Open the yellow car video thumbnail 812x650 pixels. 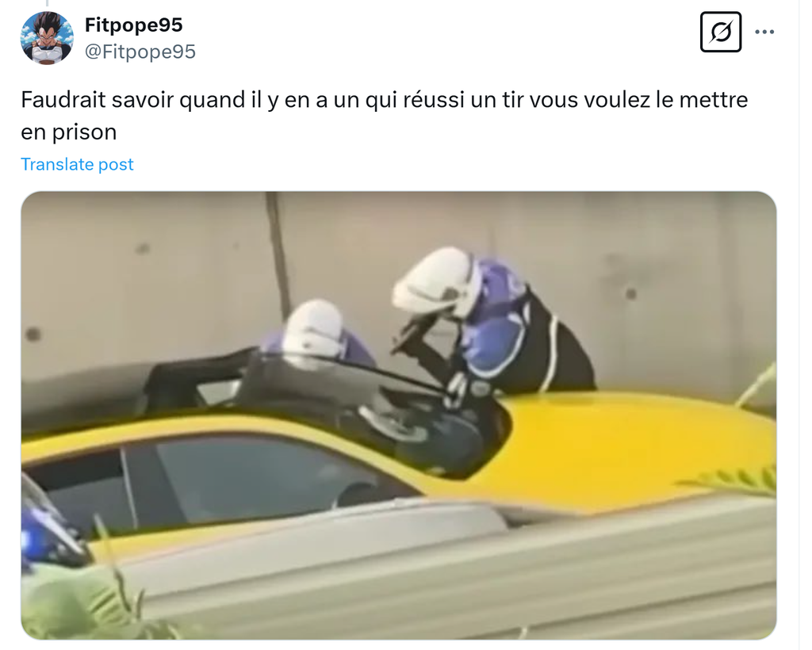(x=399, y=415)
